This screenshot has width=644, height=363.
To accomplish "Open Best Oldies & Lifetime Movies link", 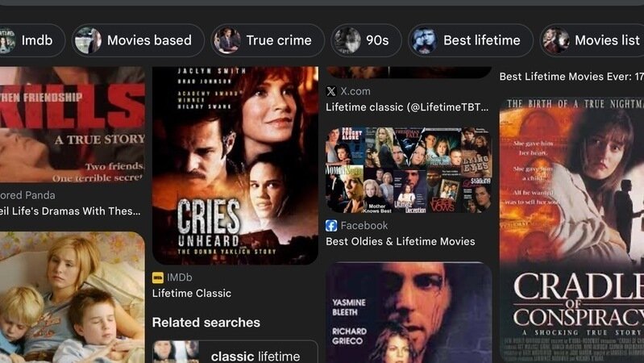I will pyautogui.click(x=401, y=241).
